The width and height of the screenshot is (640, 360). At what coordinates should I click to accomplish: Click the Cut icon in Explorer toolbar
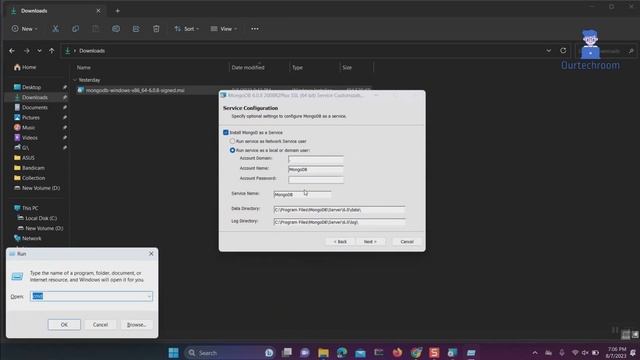coord(55,29)
